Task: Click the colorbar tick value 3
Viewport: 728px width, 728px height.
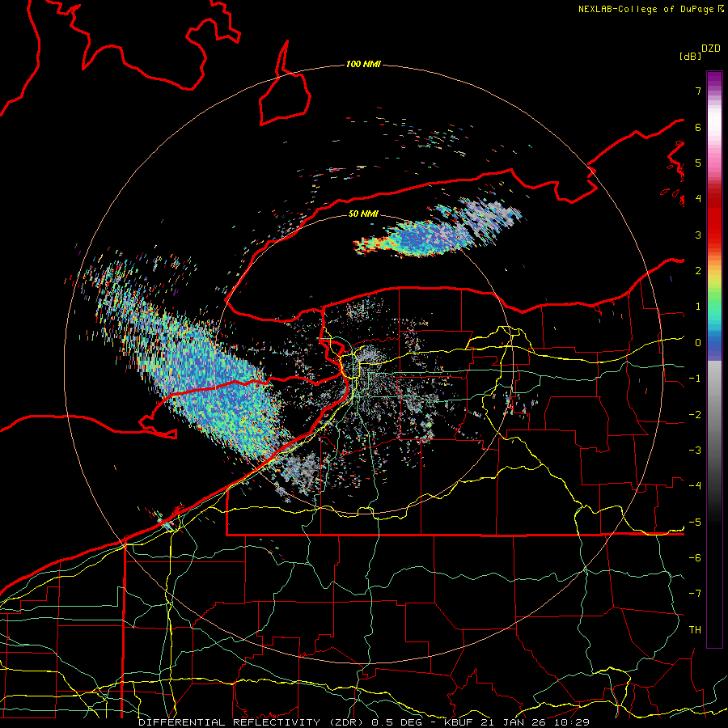Action: [x=698, y=235]
